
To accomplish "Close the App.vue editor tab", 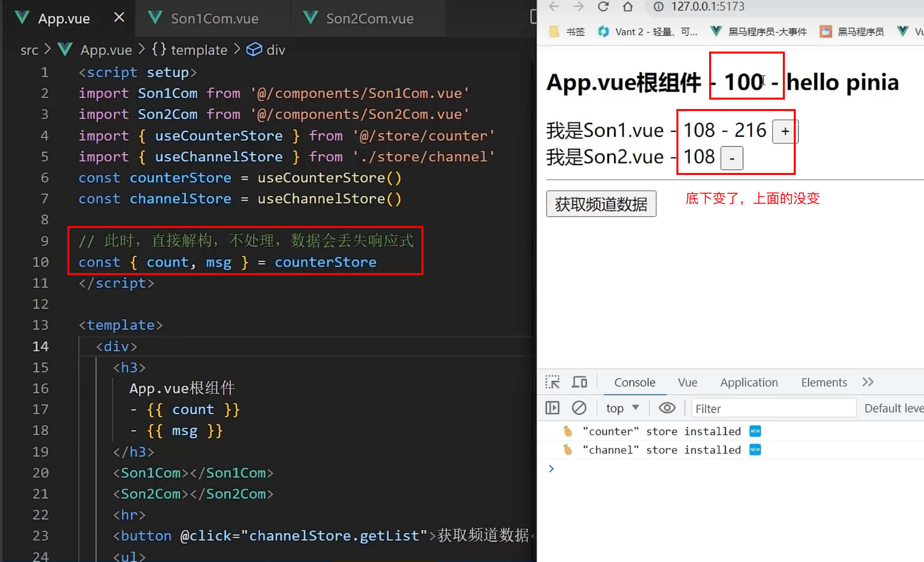I will click(x=119, y=18).
